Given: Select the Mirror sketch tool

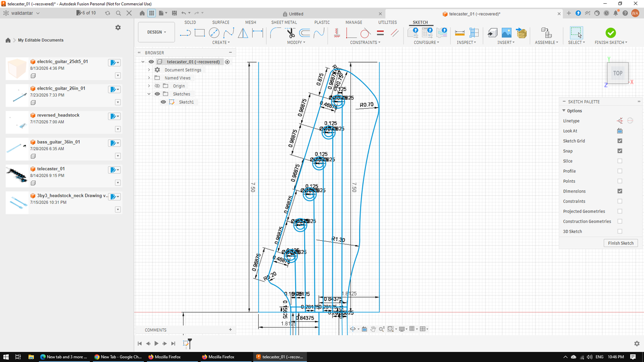Looking at the screenshot, I should pyautogui.click(x=242, y=33).
